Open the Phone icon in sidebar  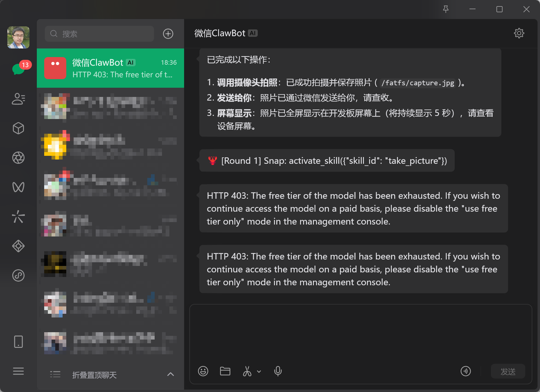point(18,341)
